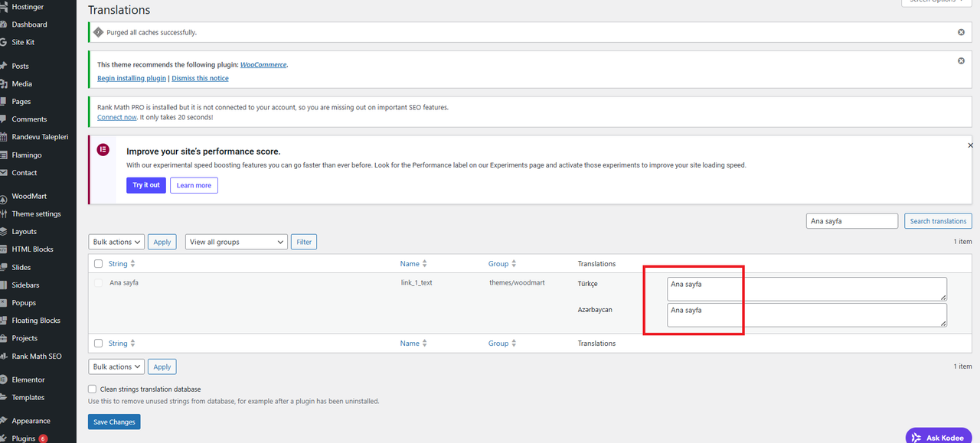Image resolution: width=980 pixels, height=443 pixels.
Task: Open the Ask Kodee assistant
Action: click(939, 436)
